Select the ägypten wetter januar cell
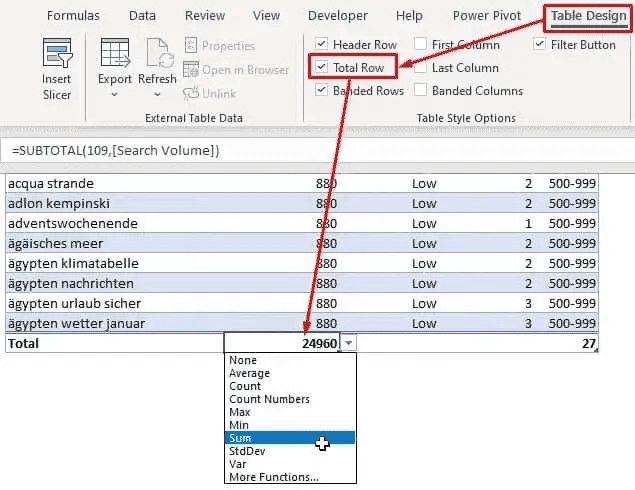 pos(115,323)
